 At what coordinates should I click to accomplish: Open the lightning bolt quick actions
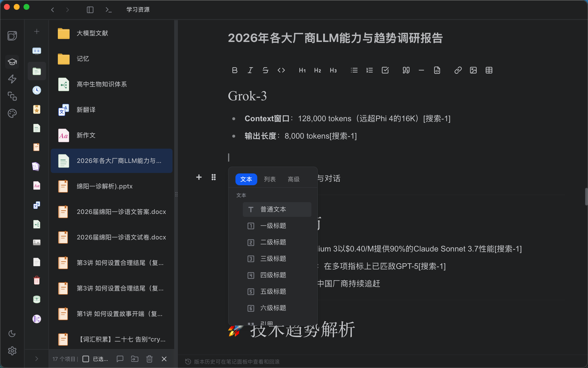tap(12, 79)
